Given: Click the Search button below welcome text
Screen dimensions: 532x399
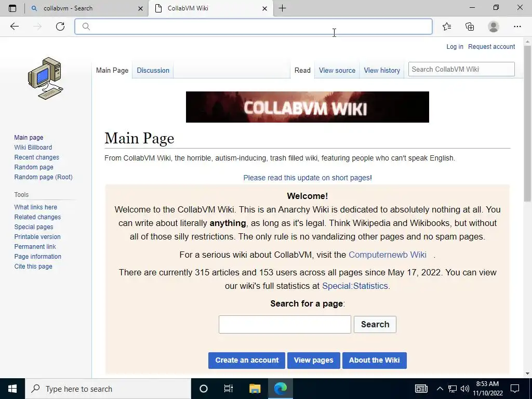Looking at the screenshot, I should 375,324.
